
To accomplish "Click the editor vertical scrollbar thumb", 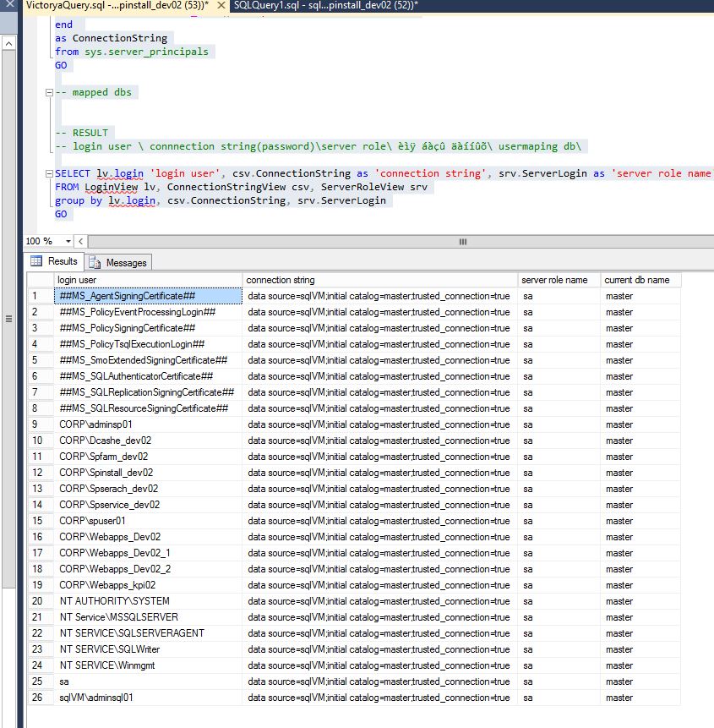I will [x=8, y=319].
